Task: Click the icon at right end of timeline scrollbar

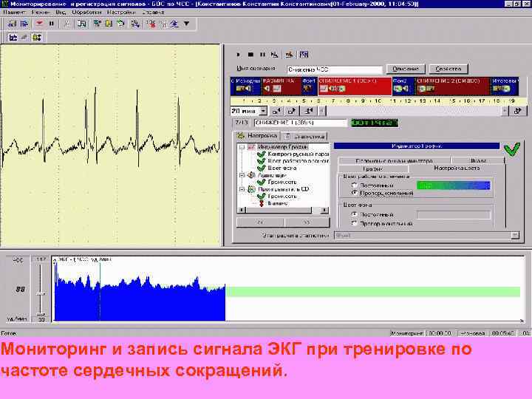Action: click(x=518, y=111)
